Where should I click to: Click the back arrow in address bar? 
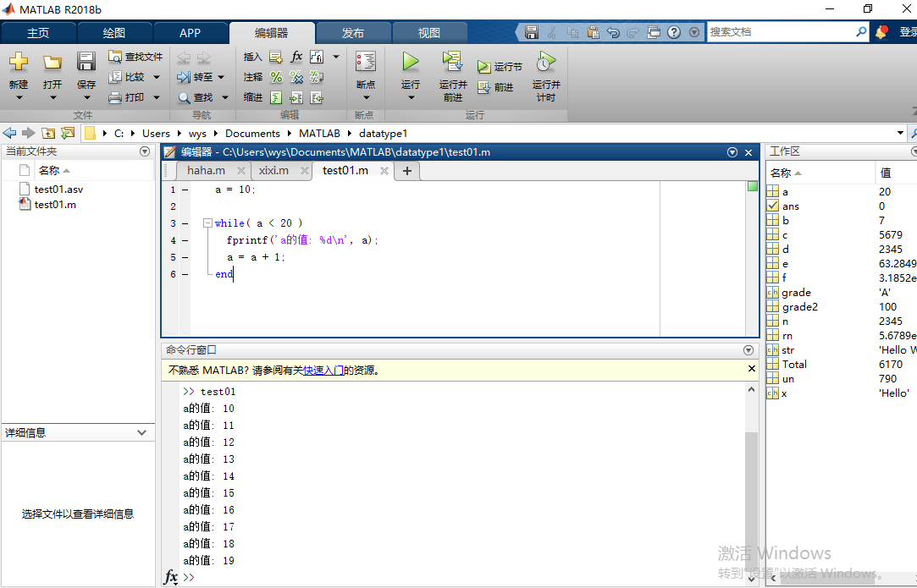[x=10, y=134]
